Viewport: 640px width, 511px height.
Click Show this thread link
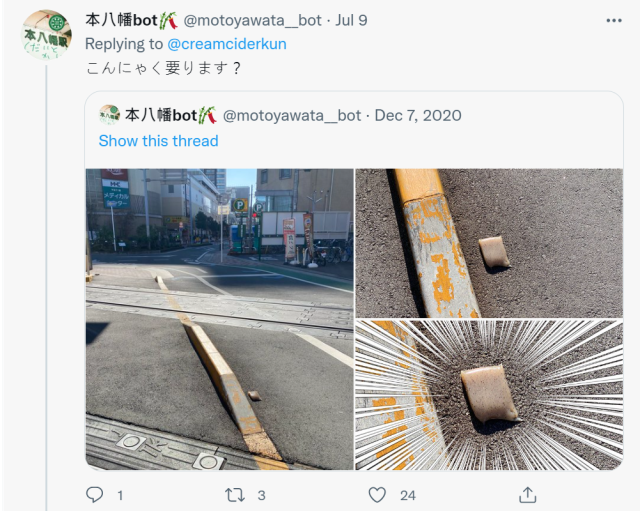[x=158, y=141]
